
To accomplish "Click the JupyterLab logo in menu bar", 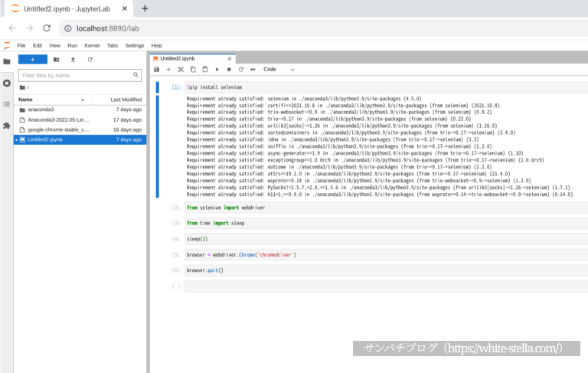I will pyautogui.click(x=7, y=45).
